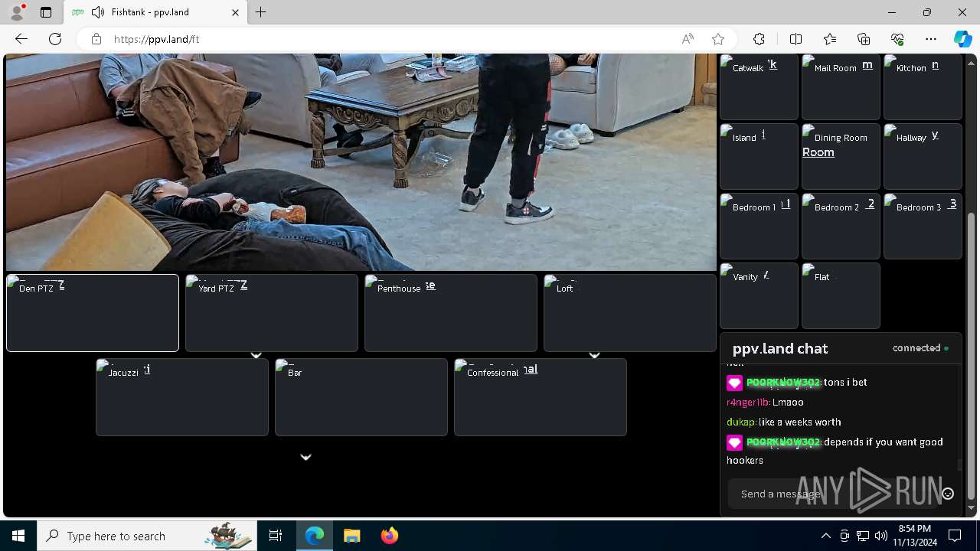Open the Edge profile icon
Image resolution: width=980 pixels, height=551 pixels.
17,12
